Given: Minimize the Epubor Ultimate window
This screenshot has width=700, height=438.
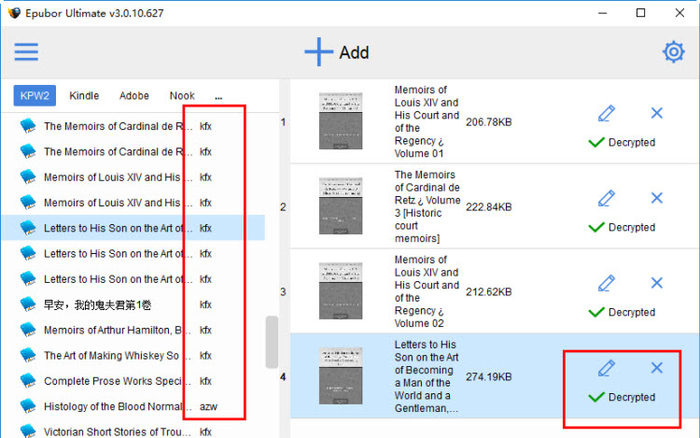Looking at the screenshot, I should [x=602, y=13].
